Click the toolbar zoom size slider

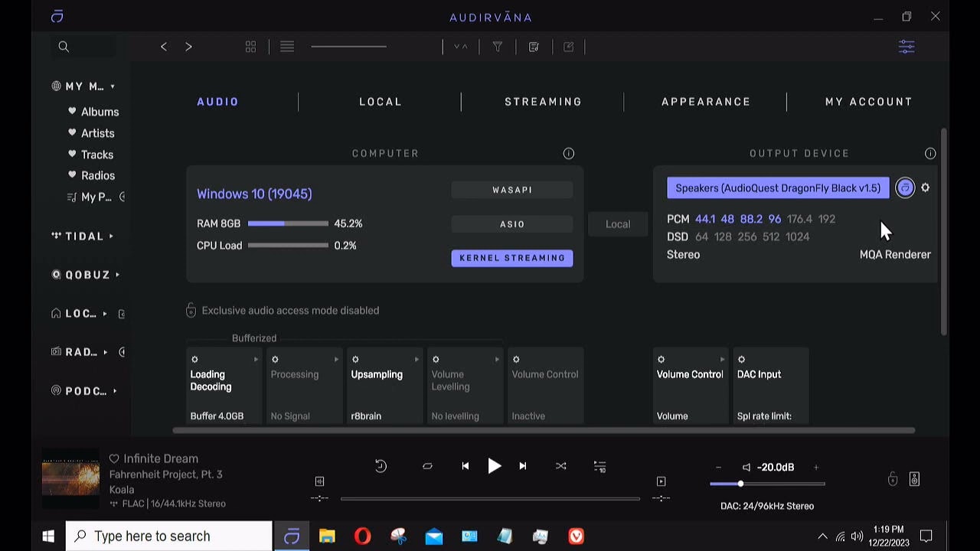pyautogui.click(x=348, y=47)
